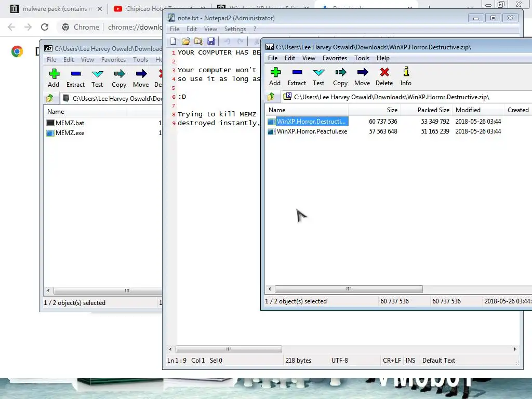
Task: Open Notepad2 File menu
Action: (x=175, y=29)
